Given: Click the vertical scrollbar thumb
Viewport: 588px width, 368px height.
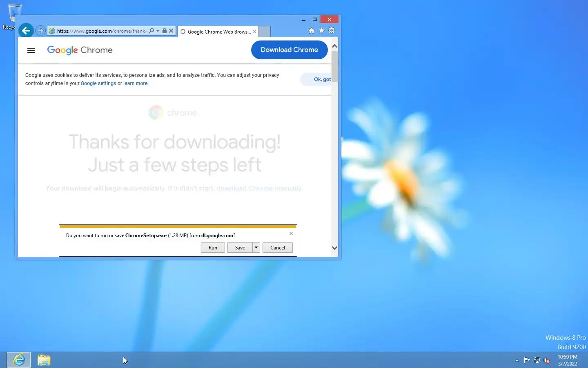Looking at the screenshot, I should click(334, 67).
